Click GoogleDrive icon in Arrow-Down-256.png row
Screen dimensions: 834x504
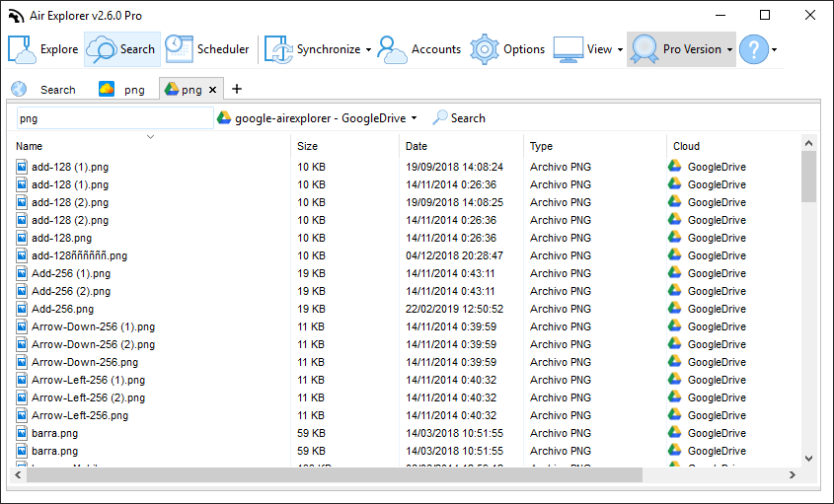click(x=675, y=362)
